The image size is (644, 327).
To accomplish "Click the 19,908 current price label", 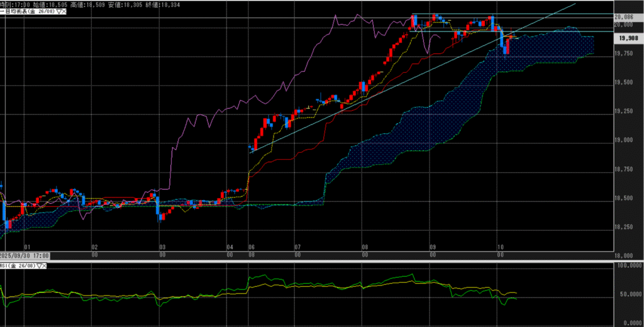I will coord(627,38).
